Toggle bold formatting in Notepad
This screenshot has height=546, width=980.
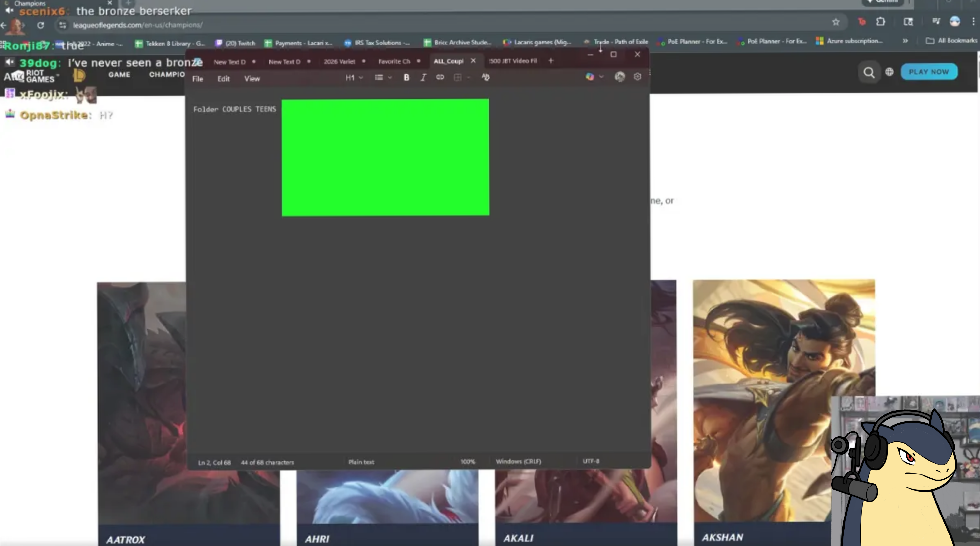[x=406, y=78]
